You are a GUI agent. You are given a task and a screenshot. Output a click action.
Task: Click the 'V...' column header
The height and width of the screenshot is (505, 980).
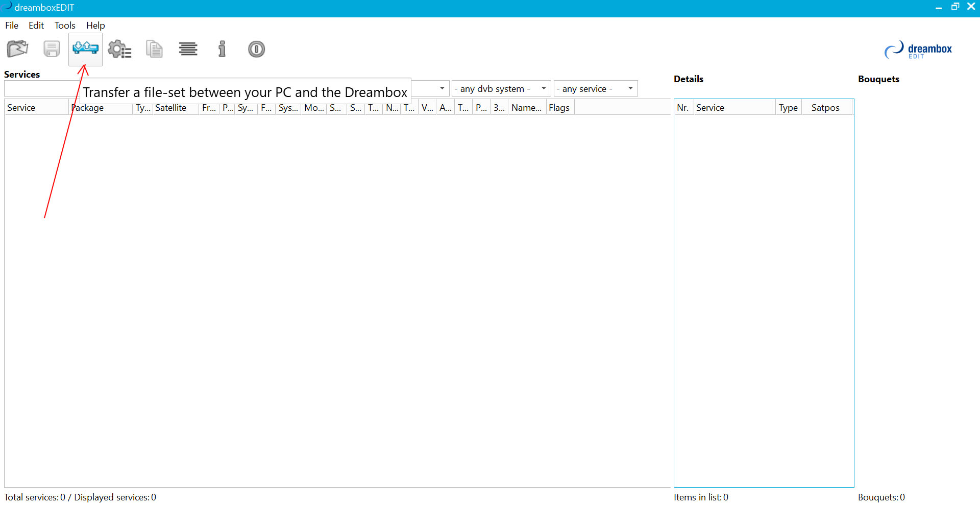click(x=427, y=108)
